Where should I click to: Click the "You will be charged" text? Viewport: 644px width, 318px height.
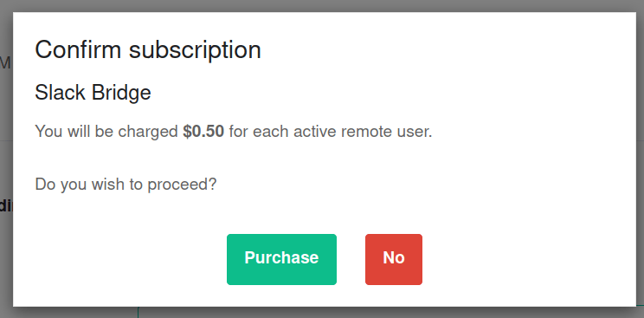pos(106,132)
